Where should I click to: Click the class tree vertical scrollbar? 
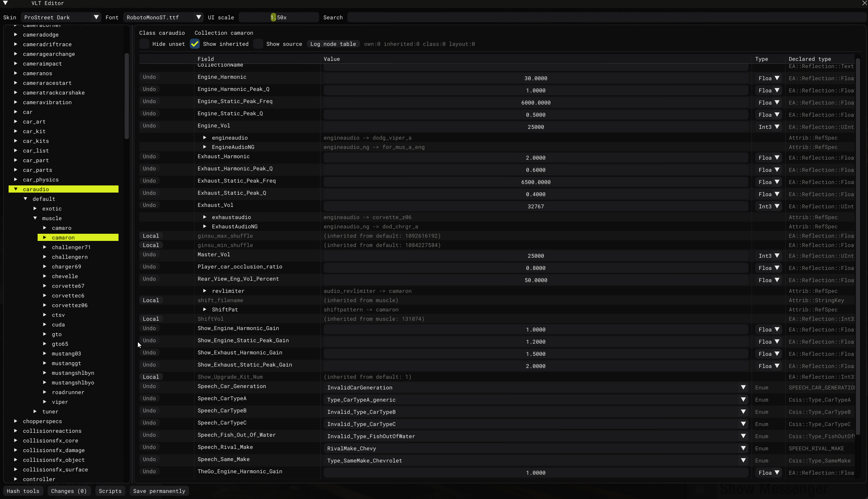tap(126, 96)
